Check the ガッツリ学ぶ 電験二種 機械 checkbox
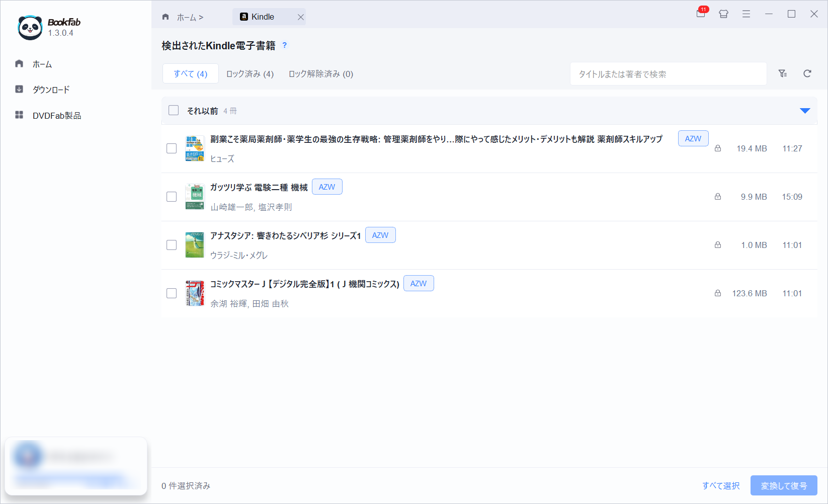 tap(172, 197)
